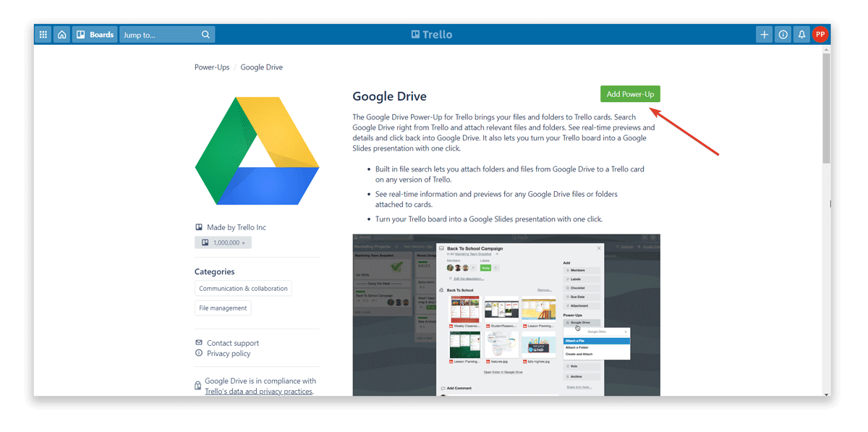The image size is (868, 432).
Task: Click the page vertical scrollbar
Action: pyautogui.click(x=826, y=109)
